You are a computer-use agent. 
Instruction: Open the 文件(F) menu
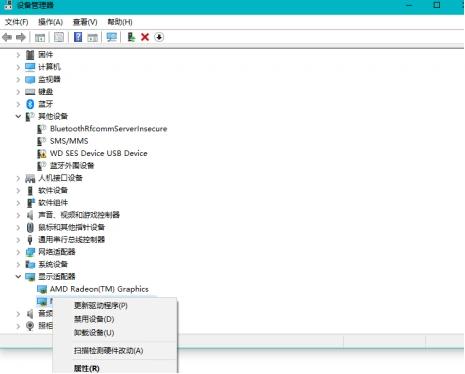tap(17, 22)
